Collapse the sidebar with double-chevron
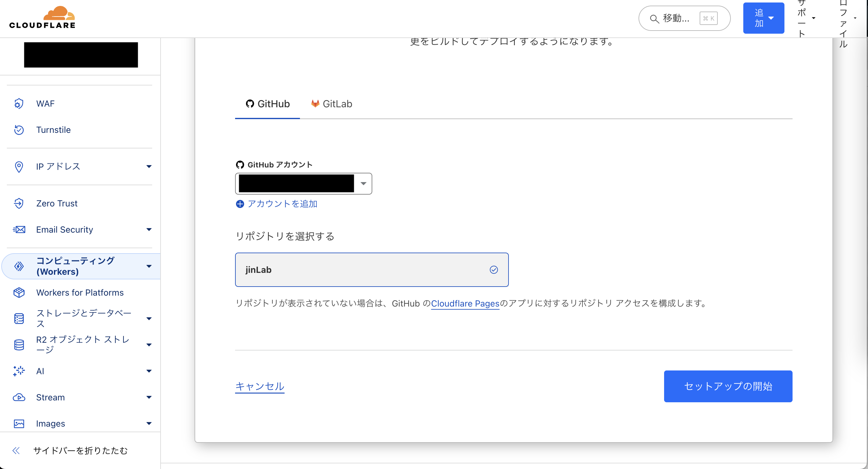The height and width of the screenshot is (469, 868). point(16,451)
